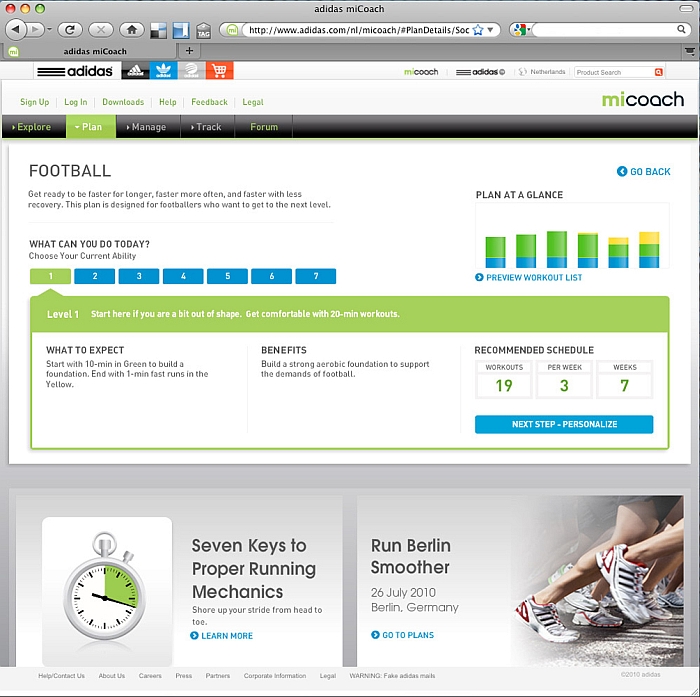The height and width of the screenshot is (697, 700).
Task: Open the Feedback link
Action: pos(209,102)
